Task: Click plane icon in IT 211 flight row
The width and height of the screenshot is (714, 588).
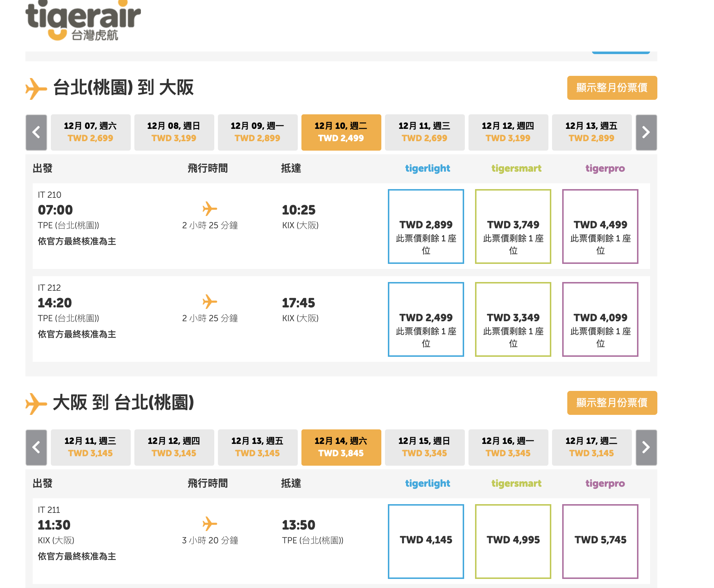Action: click(x=210, y=524)
